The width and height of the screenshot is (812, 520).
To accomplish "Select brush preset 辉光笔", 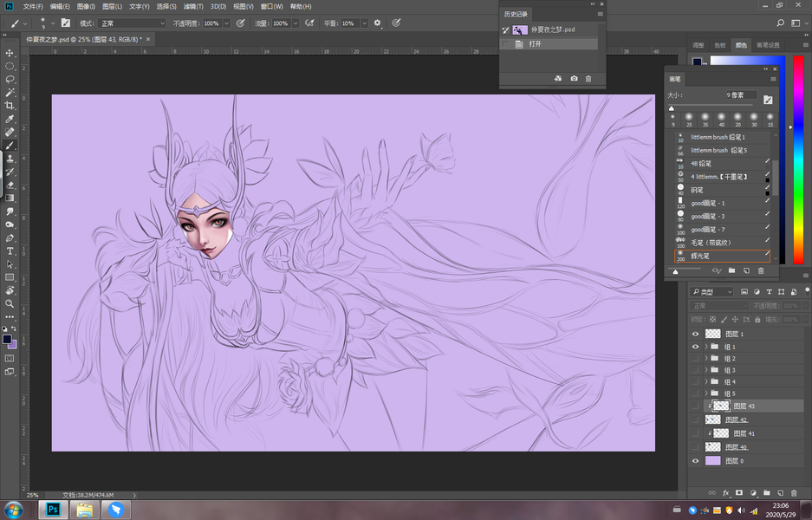I will click(723, 256).
